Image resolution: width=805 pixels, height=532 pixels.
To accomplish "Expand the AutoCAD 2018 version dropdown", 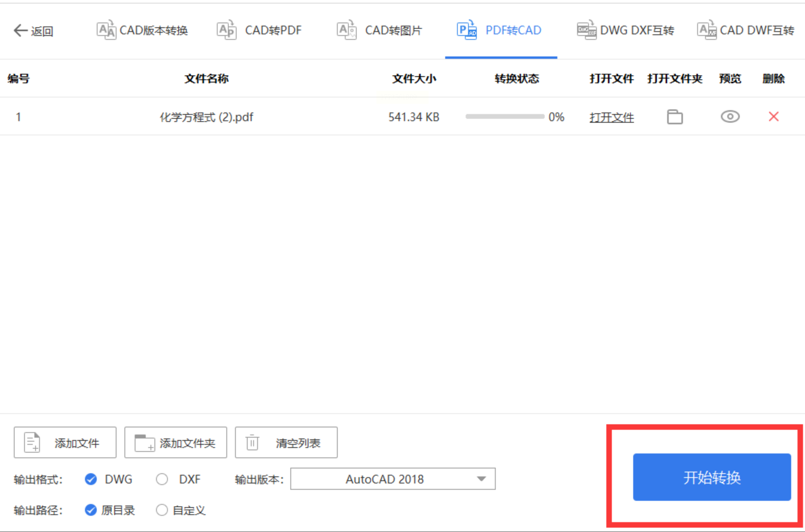I will click(x=481, y=479).
